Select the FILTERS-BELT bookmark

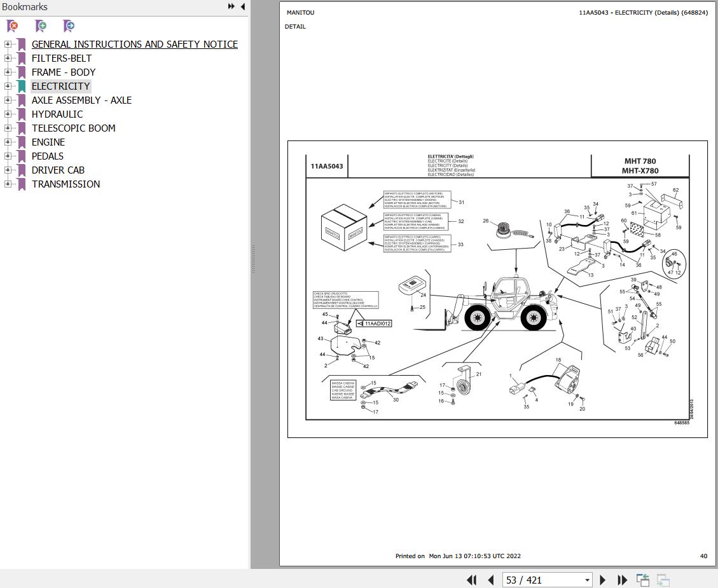pos(61,58)
